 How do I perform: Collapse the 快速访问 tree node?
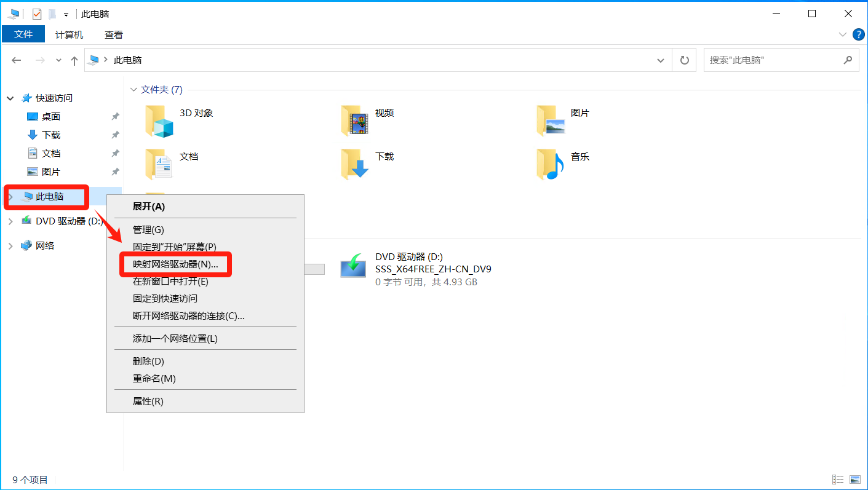(10, 98)
